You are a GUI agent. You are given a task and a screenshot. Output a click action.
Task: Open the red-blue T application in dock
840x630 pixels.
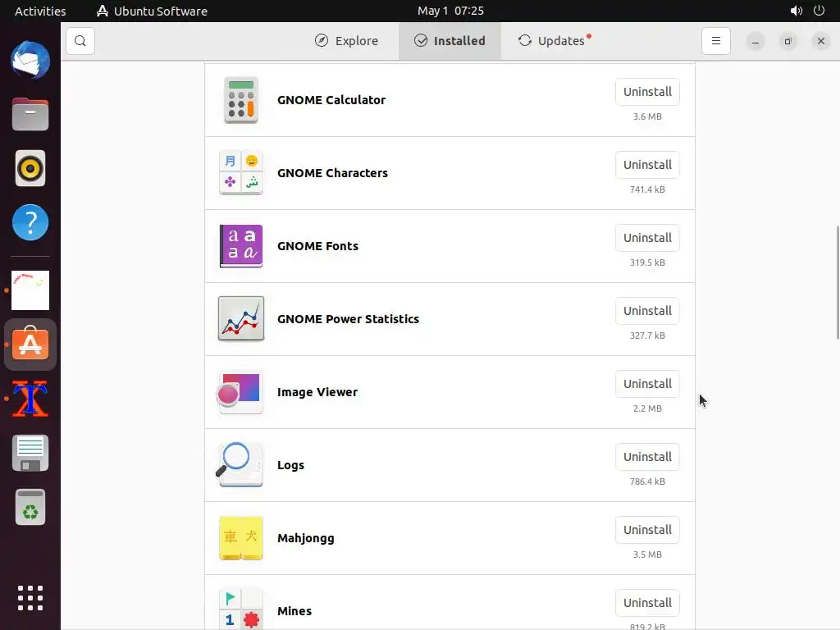[x=30, y=399]
